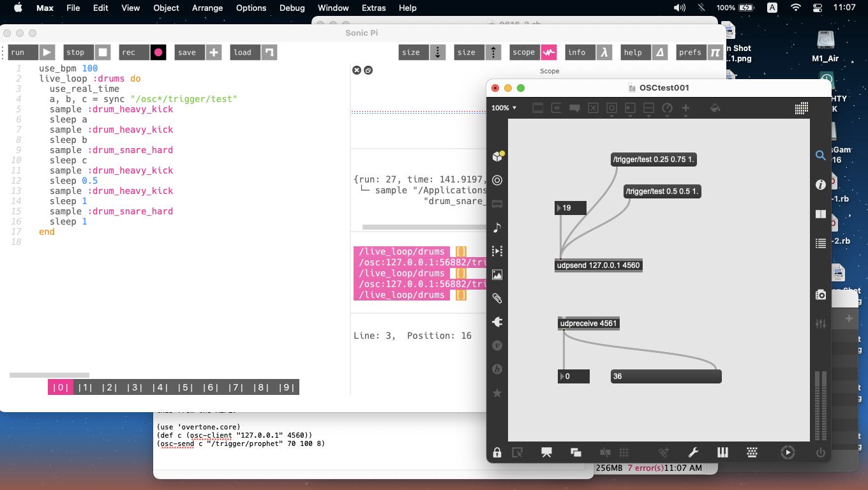
Task: Click the /trigger/test 0.25 0.75 1. message box
Action: click(653, 160)
